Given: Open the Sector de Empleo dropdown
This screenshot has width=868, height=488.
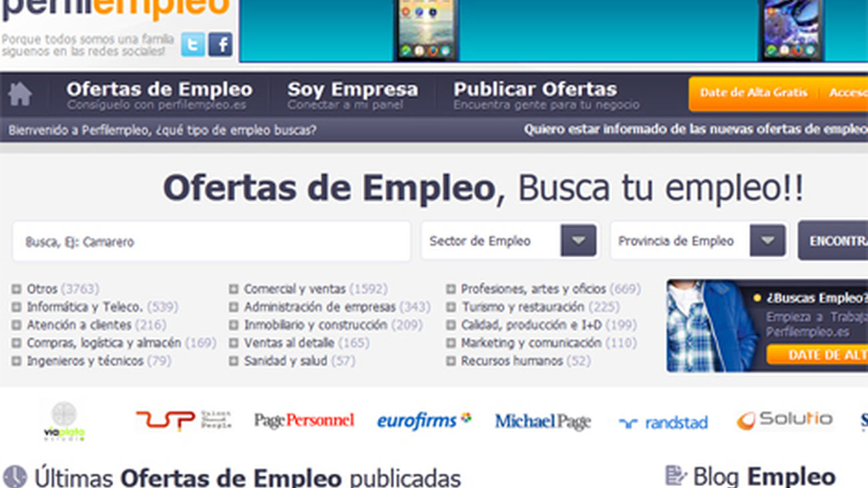Looking at the screenshot, I should pos(510,240).
